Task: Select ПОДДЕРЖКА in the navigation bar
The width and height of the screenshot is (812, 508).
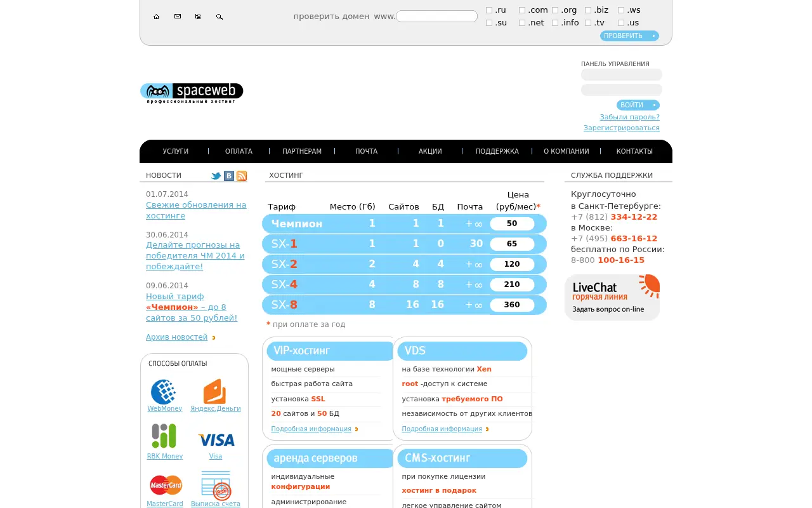Action: pyautogui.click(x=497, y=151)
